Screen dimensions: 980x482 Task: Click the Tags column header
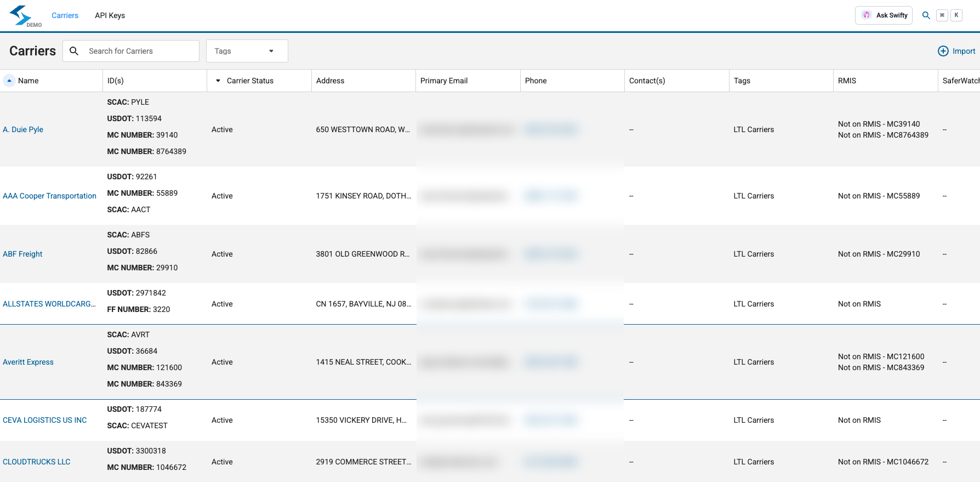(742, 81)
